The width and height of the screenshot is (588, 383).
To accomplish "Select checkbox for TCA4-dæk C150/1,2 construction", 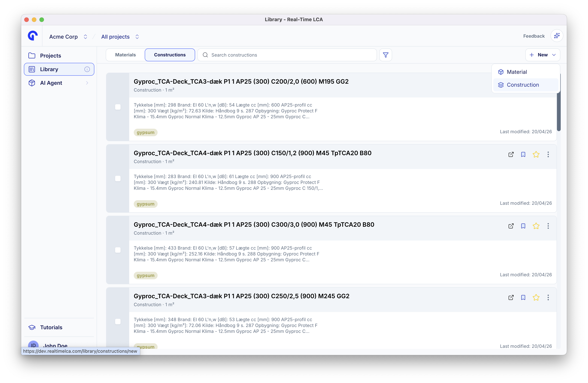I will (118, 179).
